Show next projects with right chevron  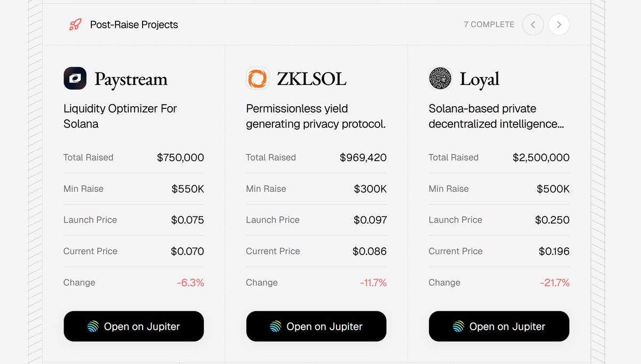tap(559, 25)
